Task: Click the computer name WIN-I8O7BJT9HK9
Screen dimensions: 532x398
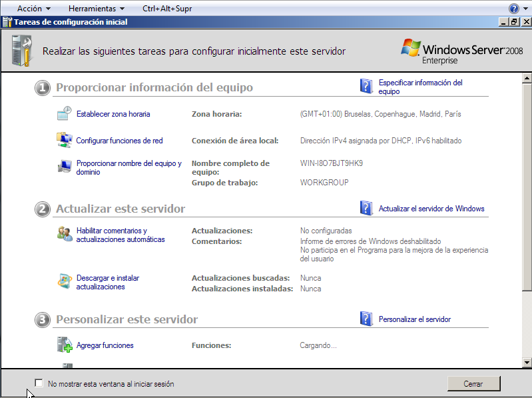Action: pyautogui.click(x=331, y=163)
